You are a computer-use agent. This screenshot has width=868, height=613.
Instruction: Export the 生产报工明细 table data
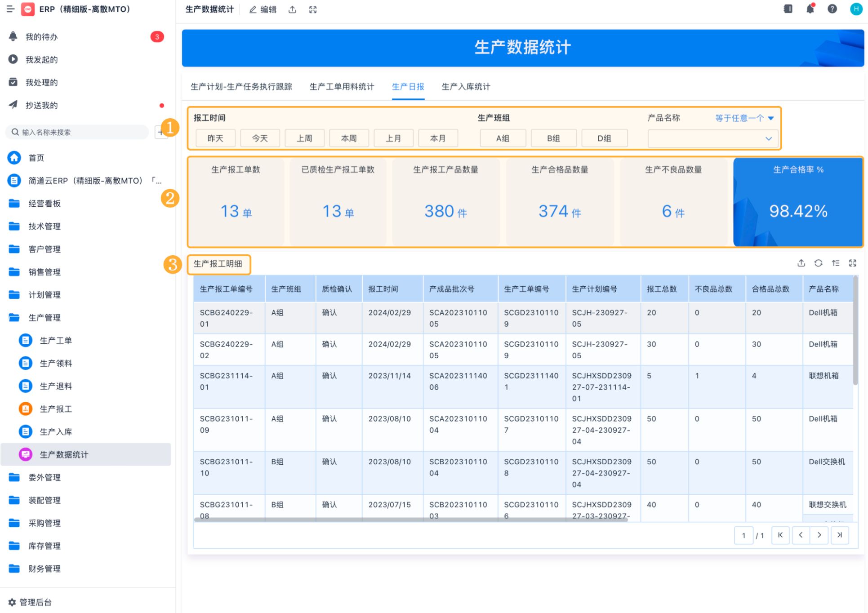(x=801, y=263)
